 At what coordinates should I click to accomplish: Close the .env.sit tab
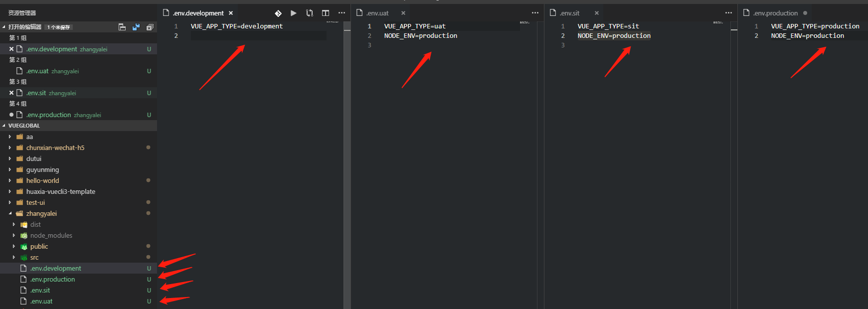597,13
